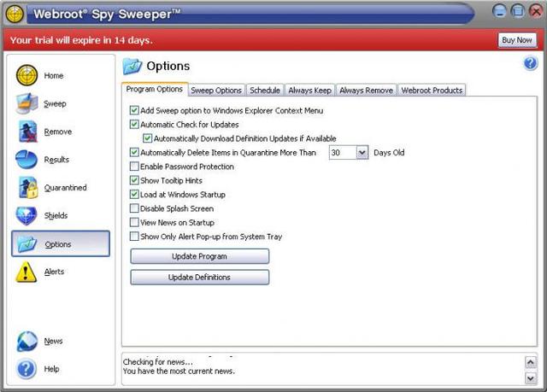Screen dimensions: 547x392
Task: Open the Help question mark sidebar icon
Action: click(26, 369)
